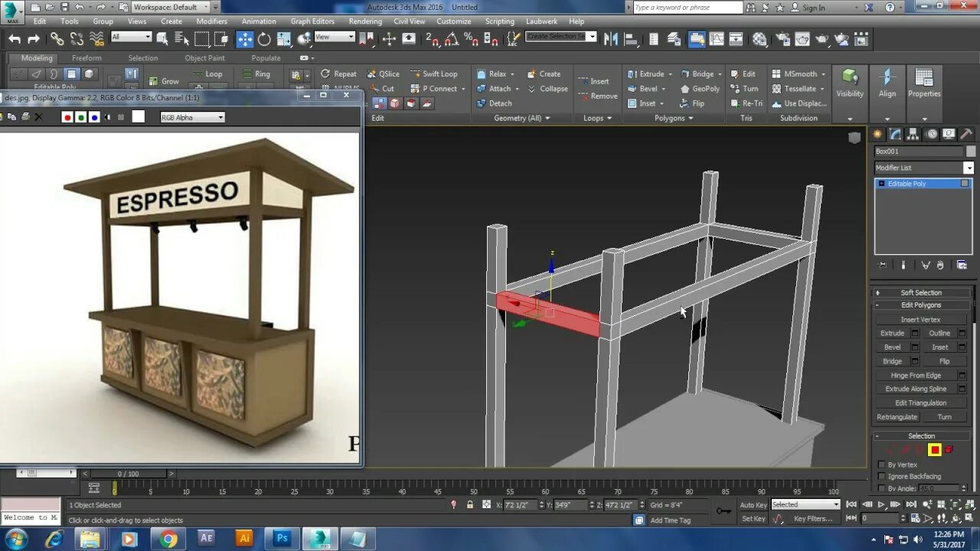Image resolution: width=980 pixels, height=551 pixels.
Task: Activate the Select and Link tool
Action: (x=57, y=39)
